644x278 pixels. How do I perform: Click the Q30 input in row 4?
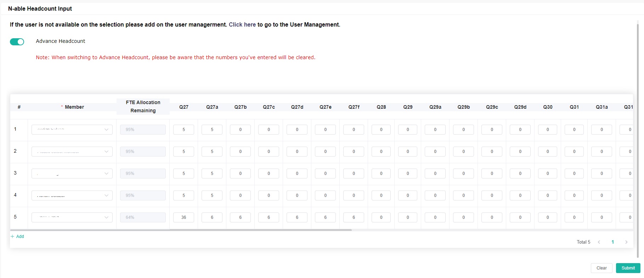pyautogui.click(x=547, y=195)
